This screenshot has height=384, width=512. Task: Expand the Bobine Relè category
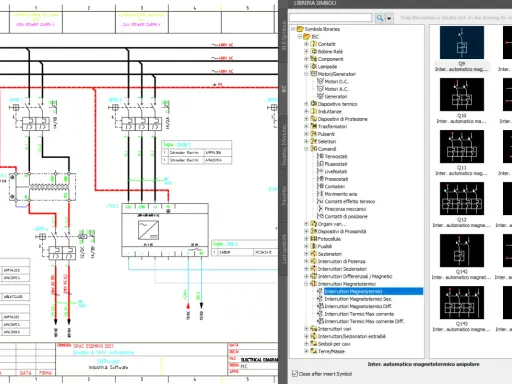pos(306,51)
